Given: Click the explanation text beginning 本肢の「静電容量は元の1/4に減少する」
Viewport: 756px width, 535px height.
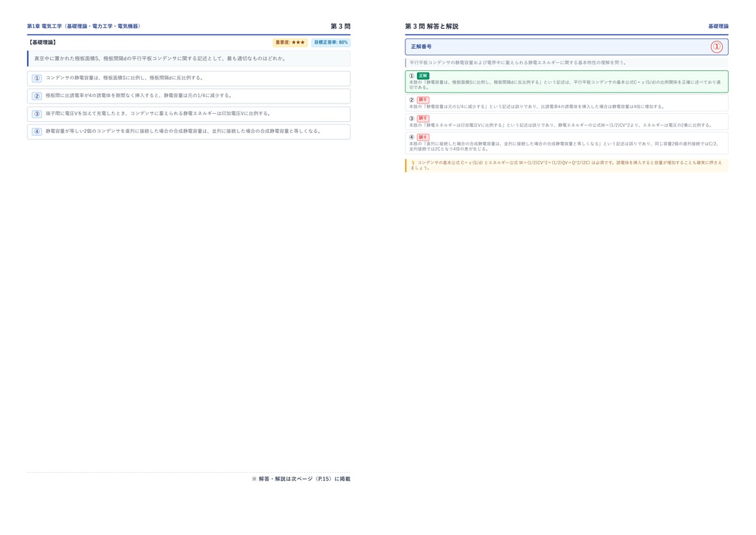Looking at the screenshot, I should [537, 106].
